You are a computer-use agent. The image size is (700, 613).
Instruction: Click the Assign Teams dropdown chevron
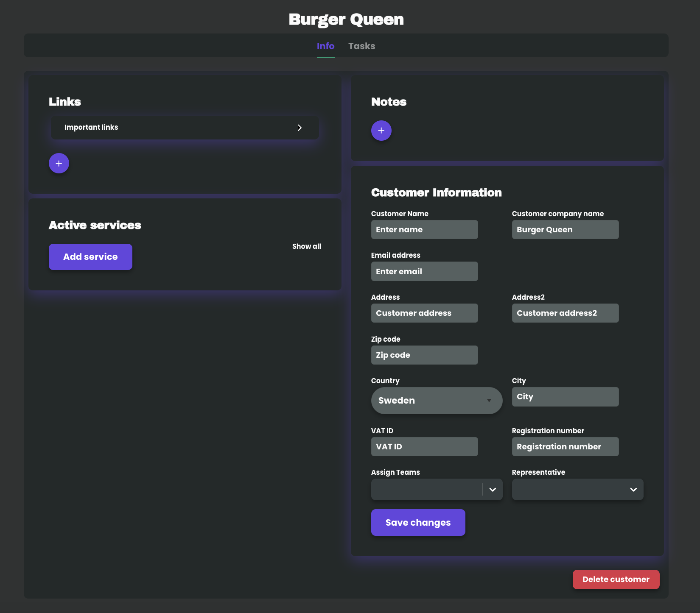[x=492, y=489]
